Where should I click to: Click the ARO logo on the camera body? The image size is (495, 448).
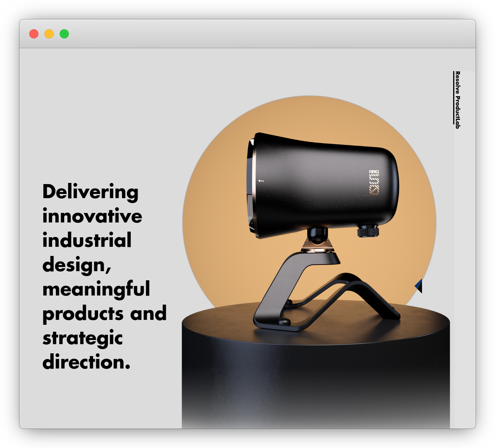374,183
